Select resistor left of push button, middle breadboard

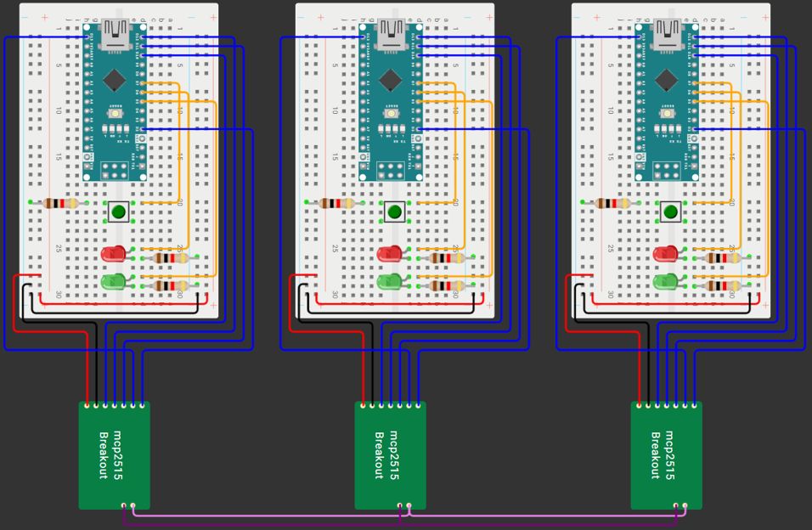click(x=337, y=203)
